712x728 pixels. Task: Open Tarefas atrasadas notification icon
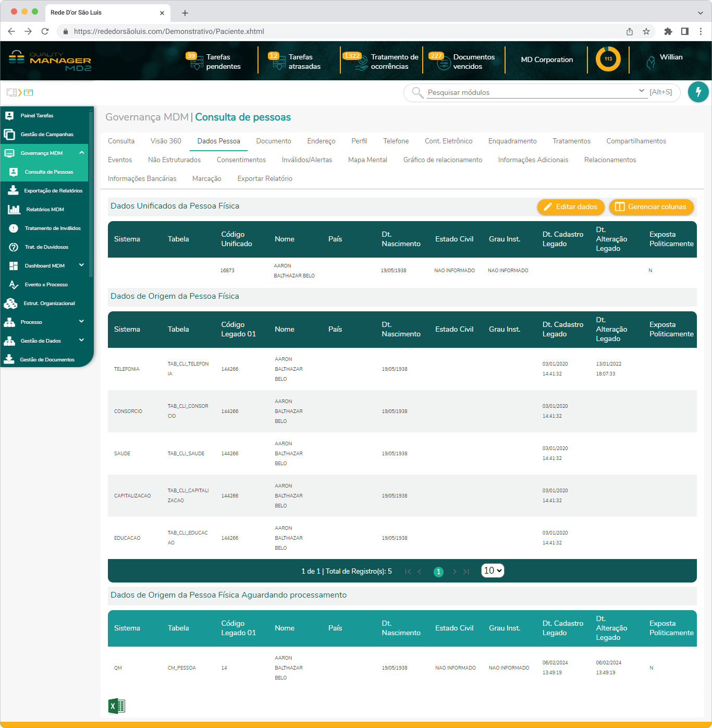(x=278, y=62)
